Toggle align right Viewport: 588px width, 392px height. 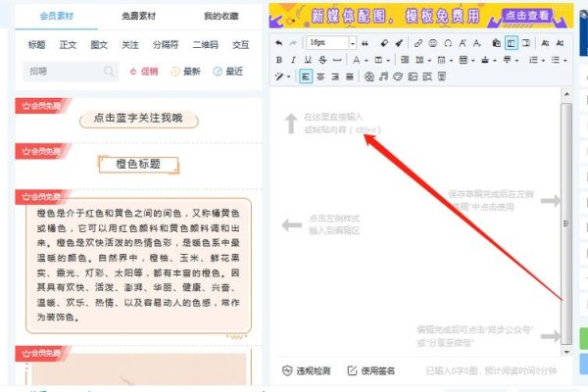point(335,76)
